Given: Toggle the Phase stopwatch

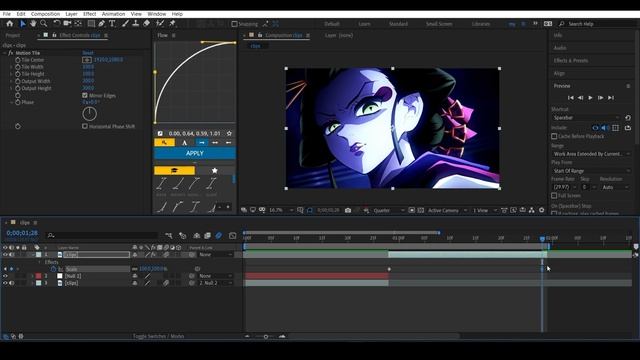Looking at the screenshot, I should pyautogui.click(x=18, y=102).
